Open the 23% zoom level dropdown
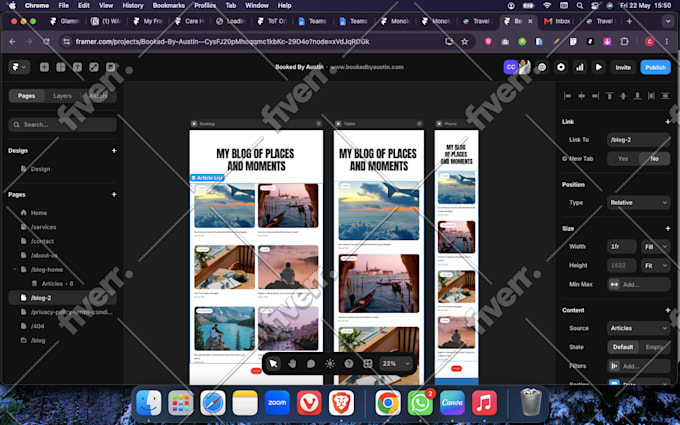Screen dimensions: 680x425 coord(396,363)
